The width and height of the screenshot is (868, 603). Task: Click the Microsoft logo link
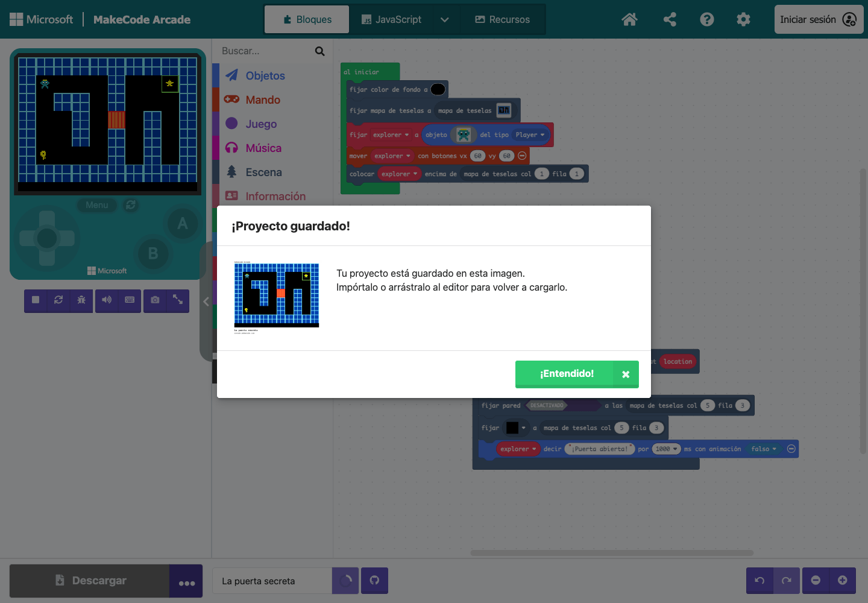(41, 19)
